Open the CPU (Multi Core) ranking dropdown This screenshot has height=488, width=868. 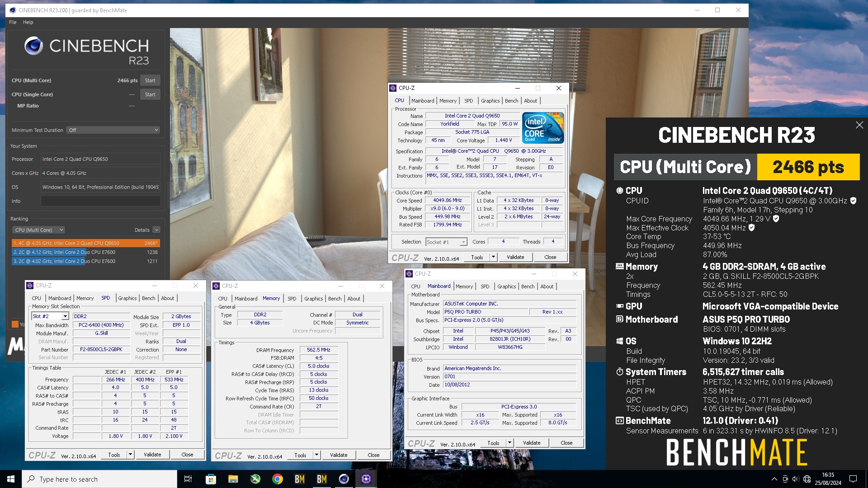point(38,230)
